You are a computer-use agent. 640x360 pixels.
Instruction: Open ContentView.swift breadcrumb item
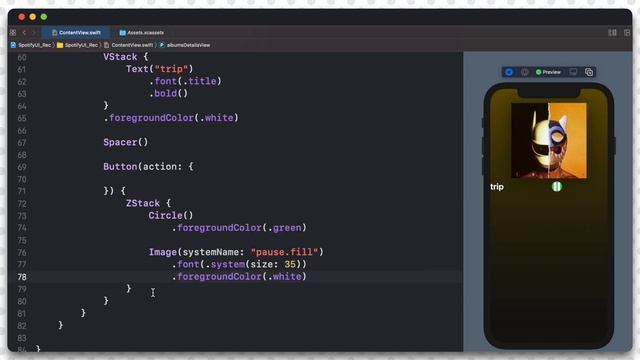tap(128, 45)
